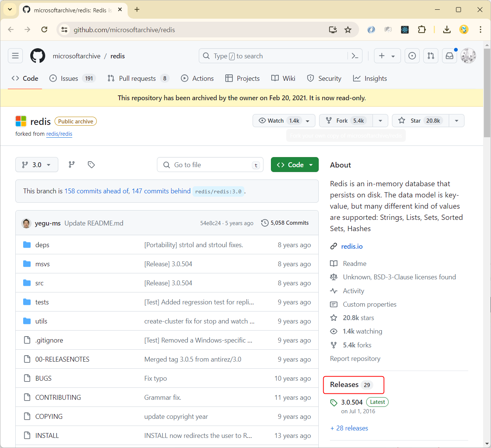This screenshot has width=491, height=448.
Task: Expand the Star lists dropdown arrow
Action: point(457,121)
